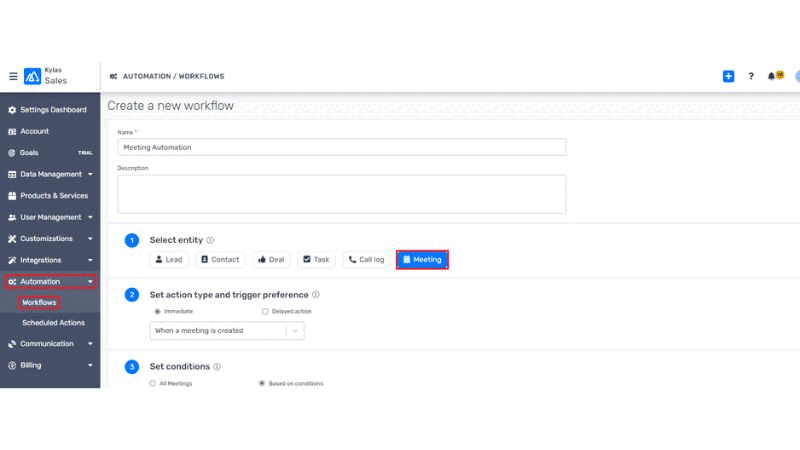Open Workflows submenu item

coord(39,303)
